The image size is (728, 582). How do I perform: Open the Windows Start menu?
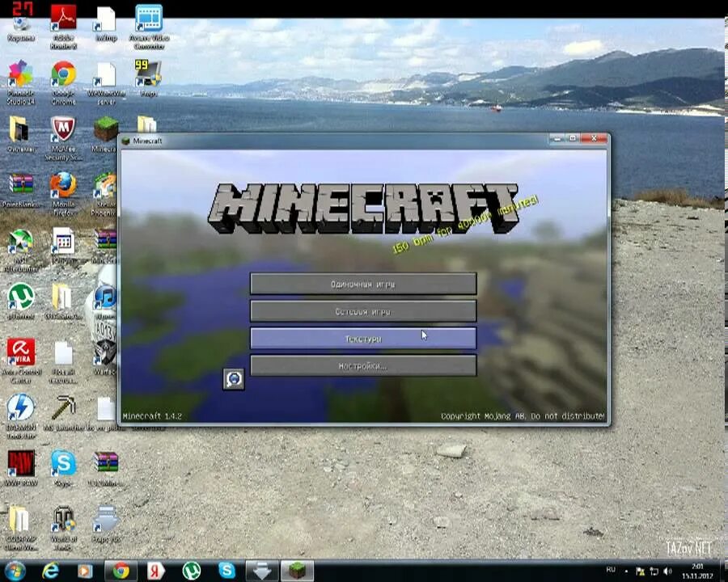click(15, 571)
